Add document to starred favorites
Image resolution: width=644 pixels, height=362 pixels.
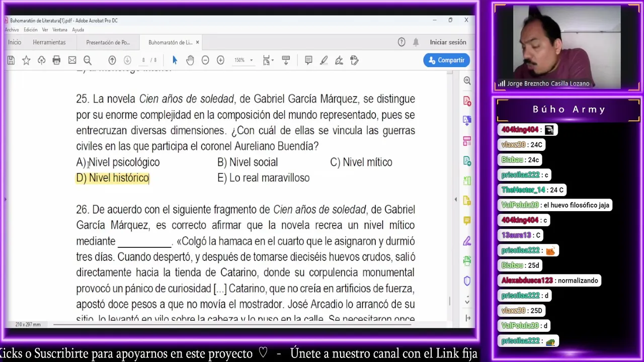(26, 60)
